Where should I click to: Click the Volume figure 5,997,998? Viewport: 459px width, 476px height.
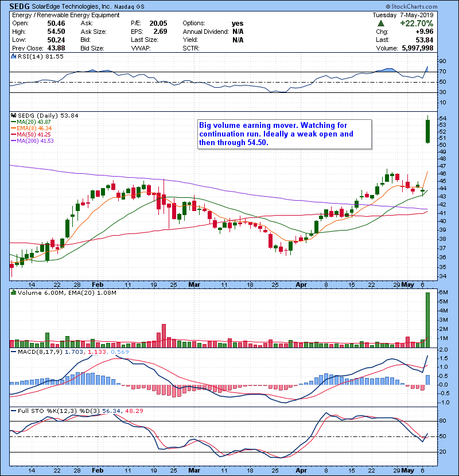pyautogui.click(x=417, y=48)
